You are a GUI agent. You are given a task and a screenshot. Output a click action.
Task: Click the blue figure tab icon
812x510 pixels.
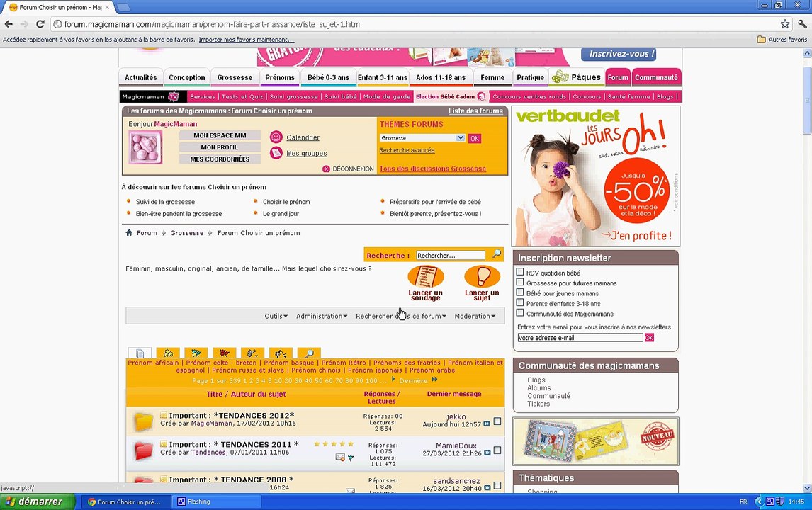point(196,353)
